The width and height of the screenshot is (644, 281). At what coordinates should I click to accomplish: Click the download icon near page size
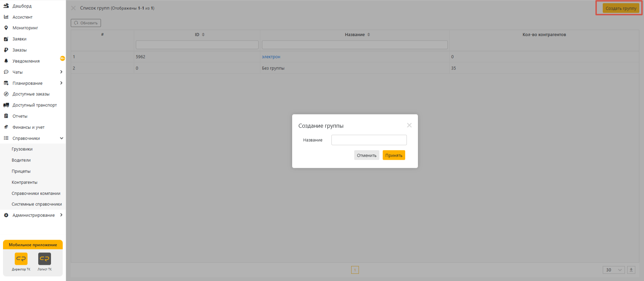pos(631,270)
